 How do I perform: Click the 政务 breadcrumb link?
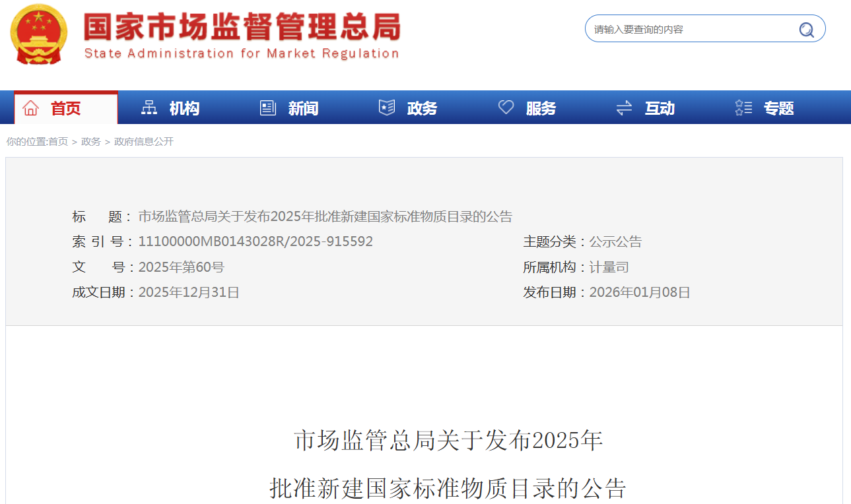[x=91, y=142]
